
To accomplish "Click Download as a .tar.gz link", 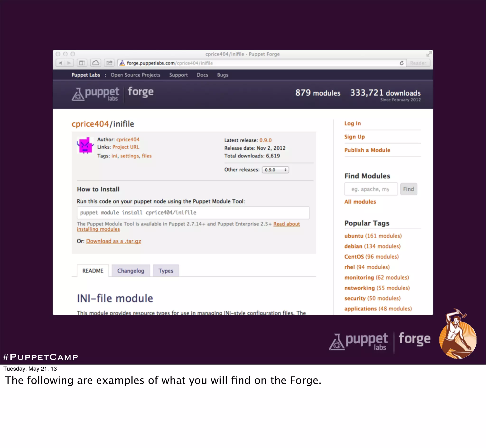I will (113, 241).
